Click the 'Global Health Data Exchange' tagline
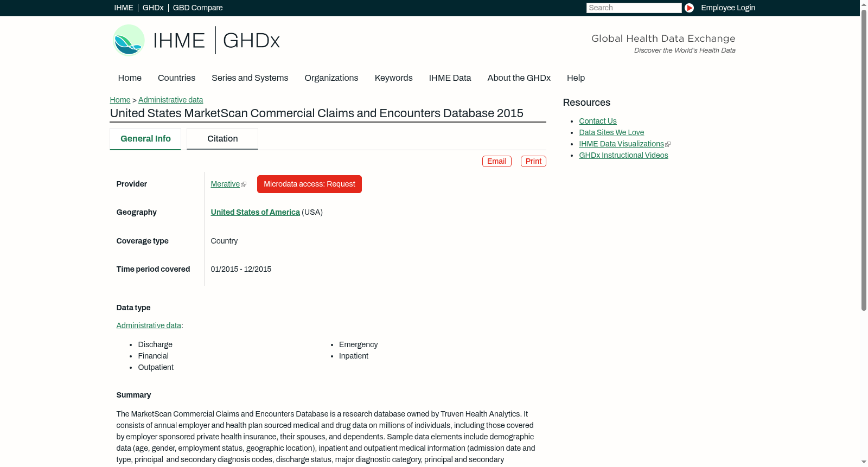 [663, 39]
